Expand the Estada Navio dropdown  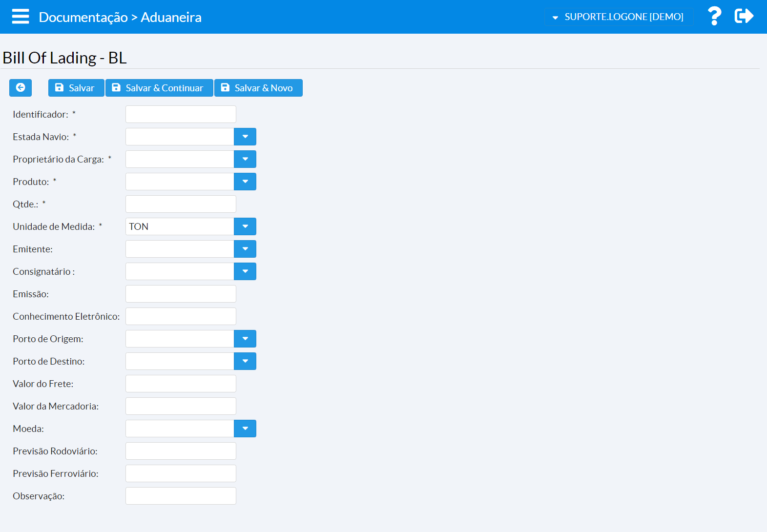click(x=245, y=137)
